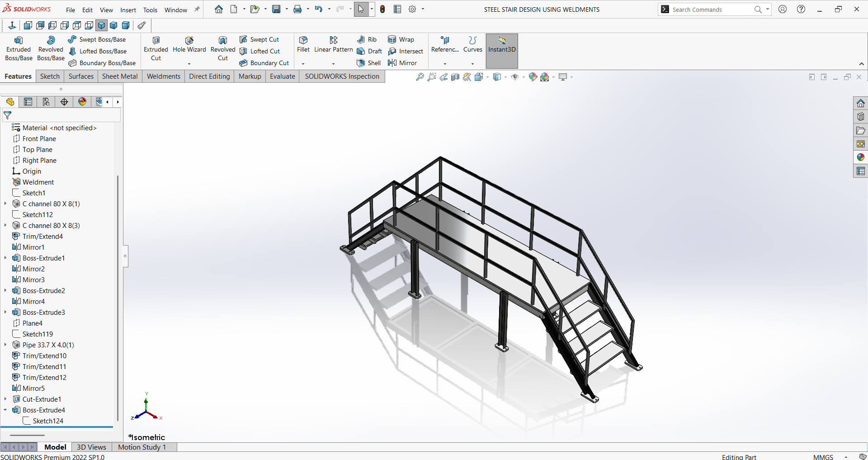Switch to the Weldments tab
868x460 pixels.
click(163, 76)
